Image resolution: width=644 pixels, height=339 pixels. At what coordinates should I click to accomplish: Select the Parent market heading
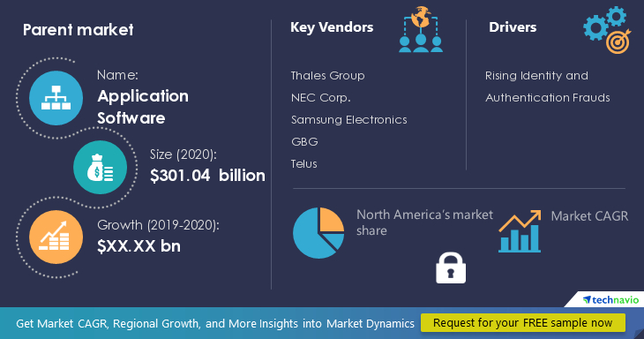(x=78, y=30)
